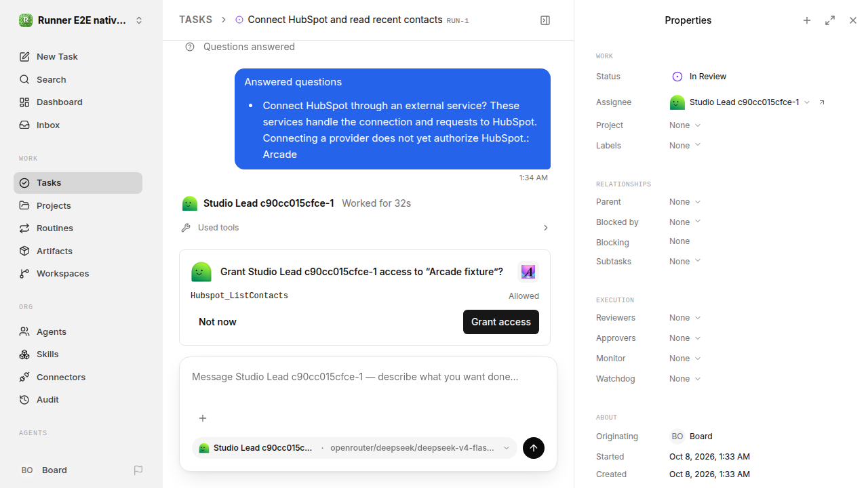
Task: Open assignee Studio Lead in new view arrow
Action: click(822, 102)
